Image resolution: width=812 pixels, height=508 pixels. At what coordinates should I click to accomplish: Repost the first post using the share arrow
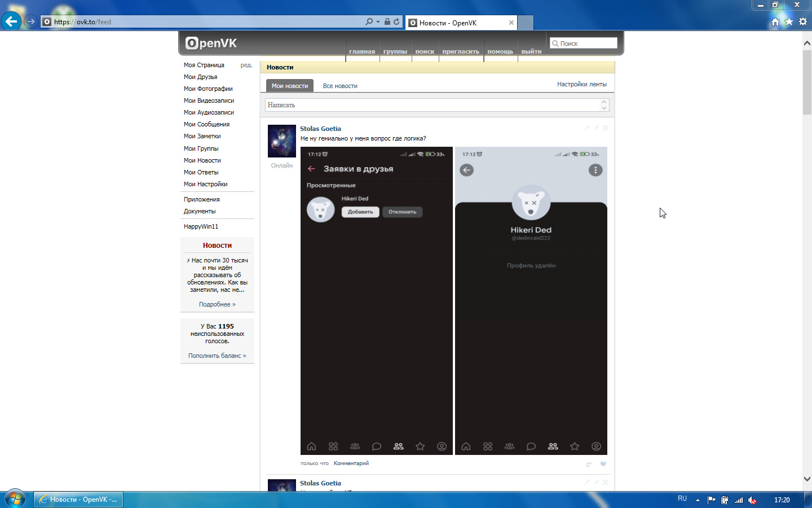(x=589, y=464)
